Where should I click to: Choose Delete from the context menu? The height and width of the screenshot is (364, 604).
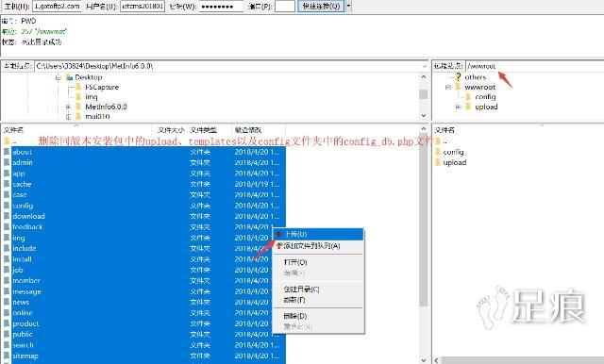click(318, 316)
